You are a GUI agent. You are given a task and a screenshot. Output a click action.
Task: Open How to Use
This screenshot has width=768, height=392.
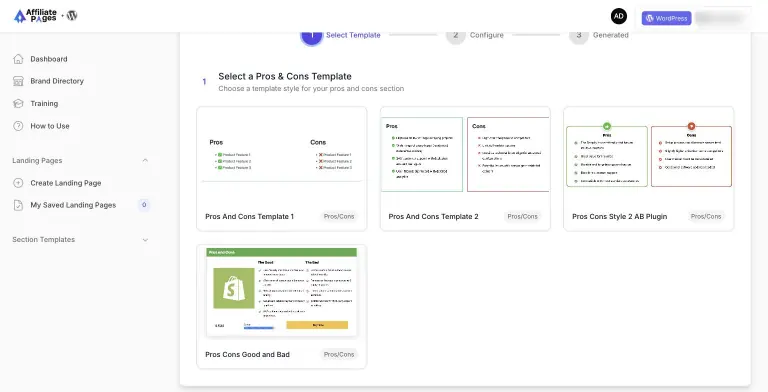coord(50,126)
